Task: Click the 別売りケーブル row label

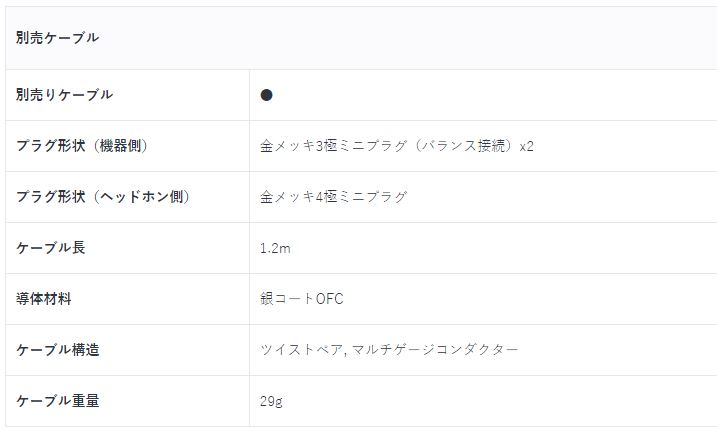Action: 64,95
